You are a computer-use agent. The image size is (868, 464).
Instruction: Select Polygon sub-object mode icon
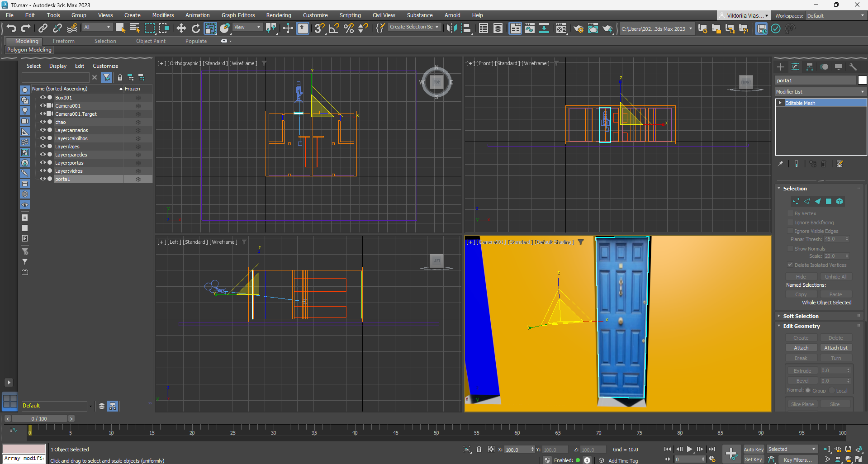pos(829,201)
